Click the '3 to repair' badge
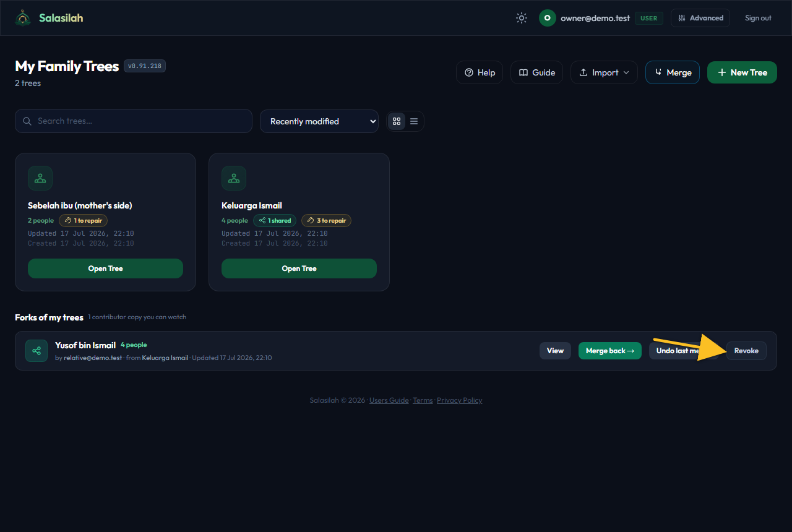This screenshot has height=532, width=792. point(326,220)
